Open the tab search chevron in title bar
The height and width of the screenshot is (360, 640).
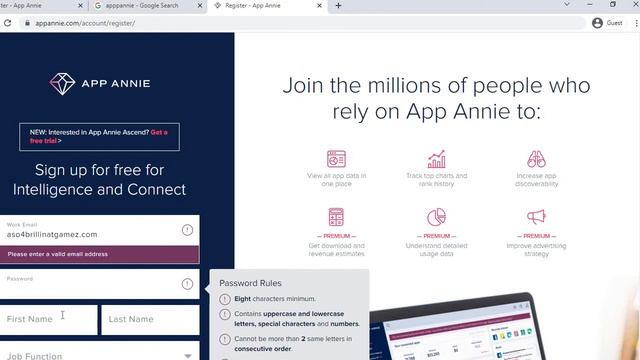[567, 4]
